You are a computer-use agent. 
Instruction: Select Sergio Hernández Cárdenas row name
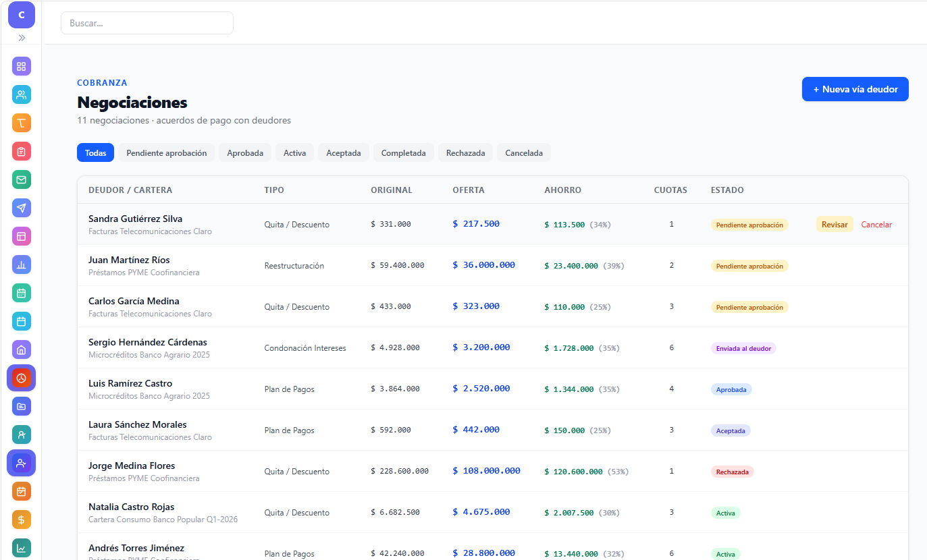tap(148, 342)
